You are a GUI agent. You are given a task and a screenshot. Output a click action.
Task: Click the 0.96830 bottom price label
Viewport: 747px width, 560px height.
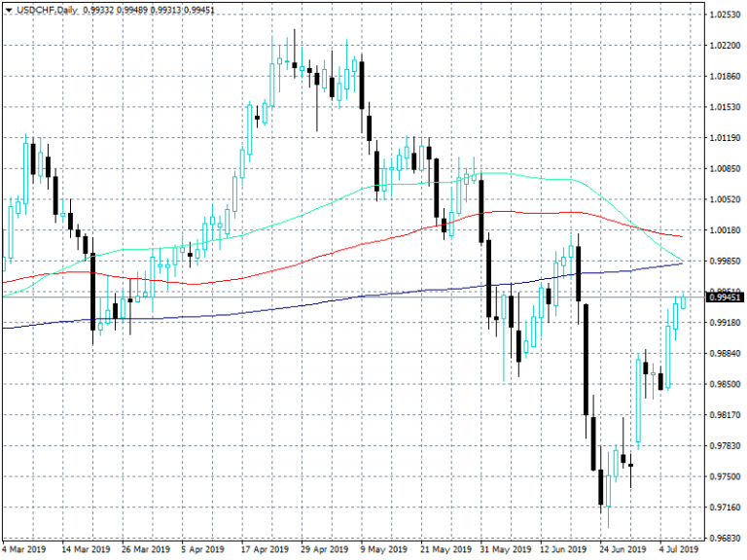tap(726, 538)
